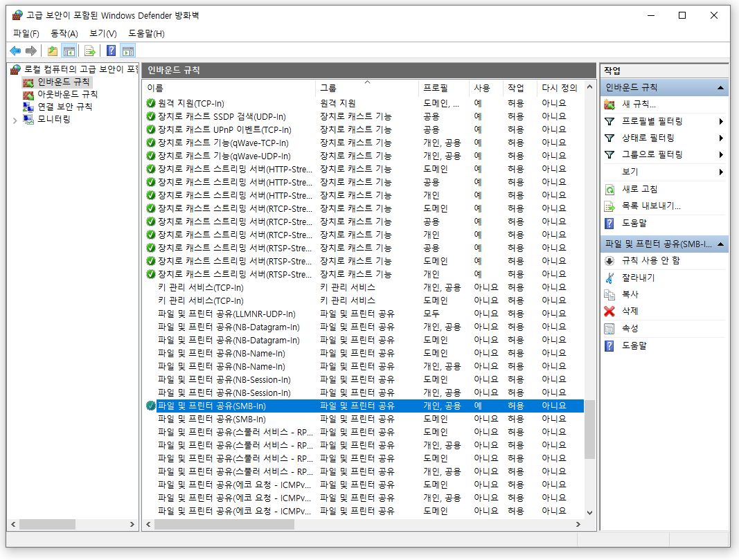Select the 사용 column header
This screenshot has height=560, width=739.
click(486, 88)
